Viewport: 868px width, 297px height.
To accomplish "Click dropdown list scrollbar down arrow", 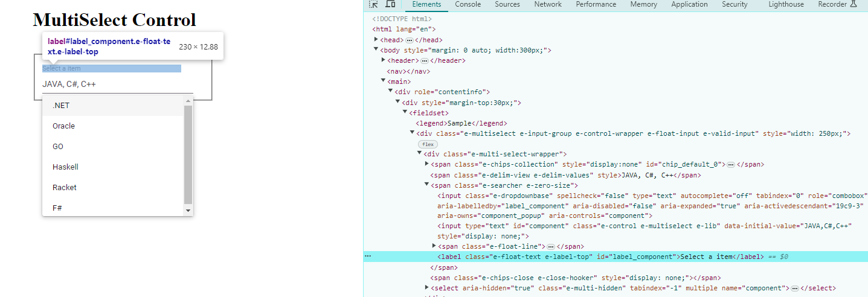I will click(x=188, y=211).
